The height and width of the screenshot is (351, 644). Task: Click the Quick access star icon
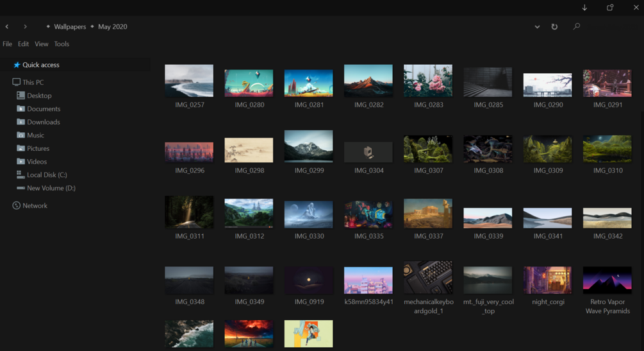pyautogui.click(x=17, y=65)
